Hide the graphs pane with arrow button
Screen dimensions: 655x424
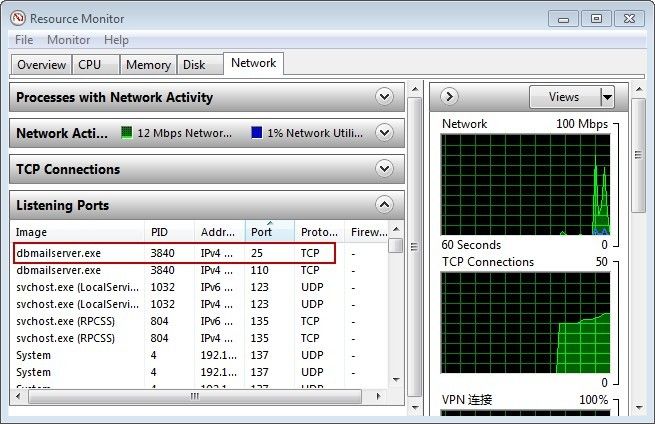(449, 97)
